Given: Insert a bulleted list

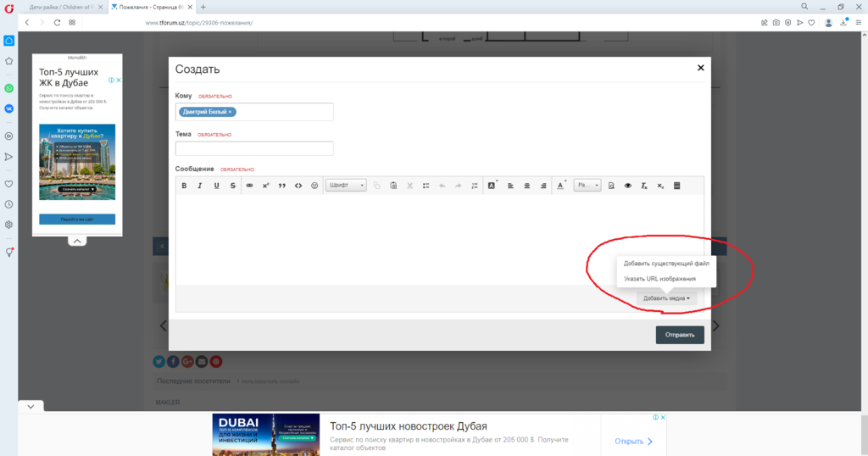Looking at the screenshot, I should click(x=426, y=186).
